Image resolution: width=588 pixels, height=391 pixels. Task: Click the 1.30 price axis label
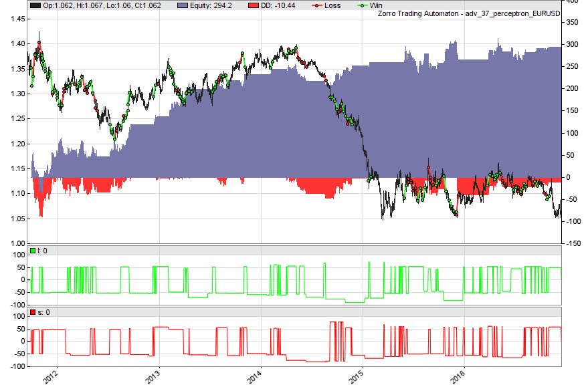(x=18, y=94)
